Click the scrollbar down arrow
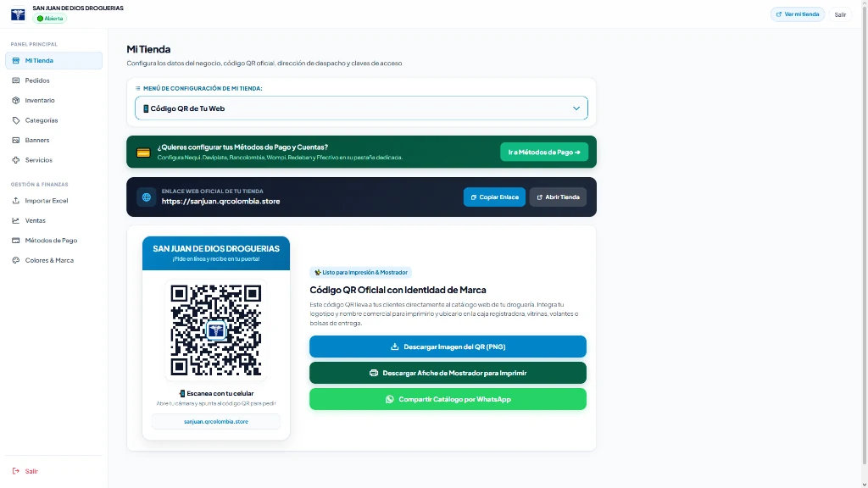868x488 pixels. click(x=865, y=484)
